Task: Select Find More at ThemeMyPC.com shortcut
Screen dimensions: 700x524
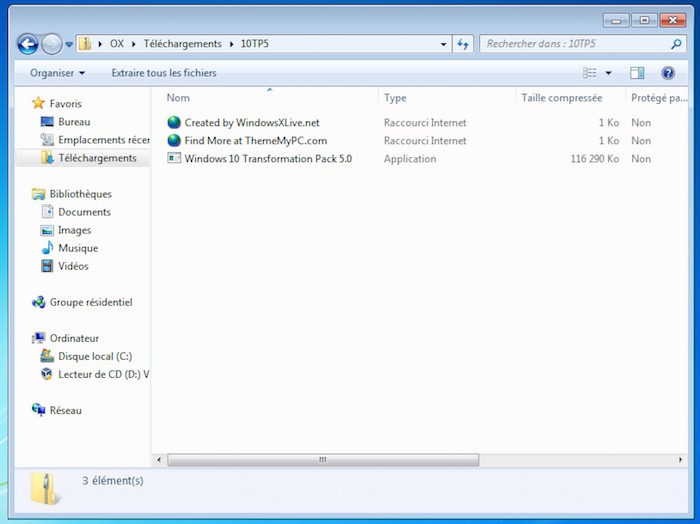Action: (x=255, y=141)
